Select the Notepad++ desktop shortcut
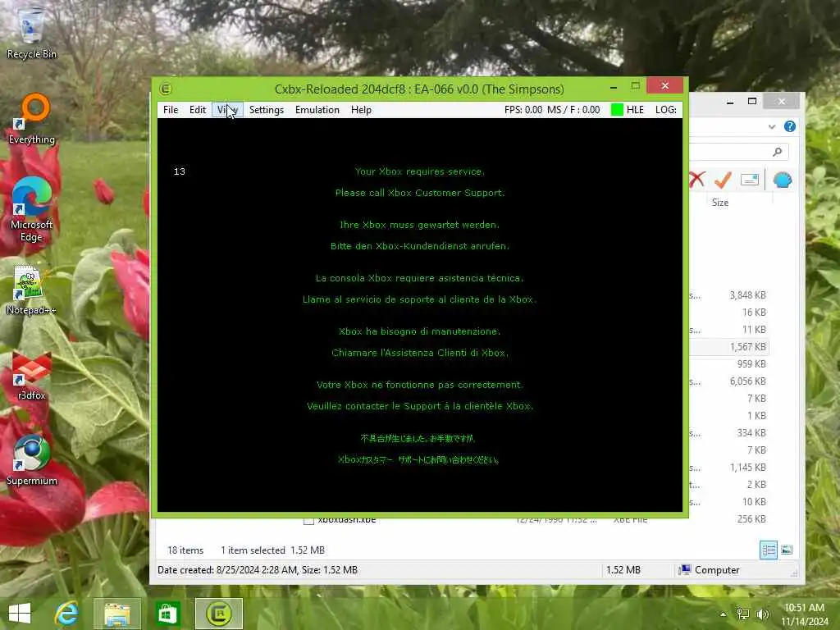This screenshot has width=840, height=630. [x=30, y=290]
